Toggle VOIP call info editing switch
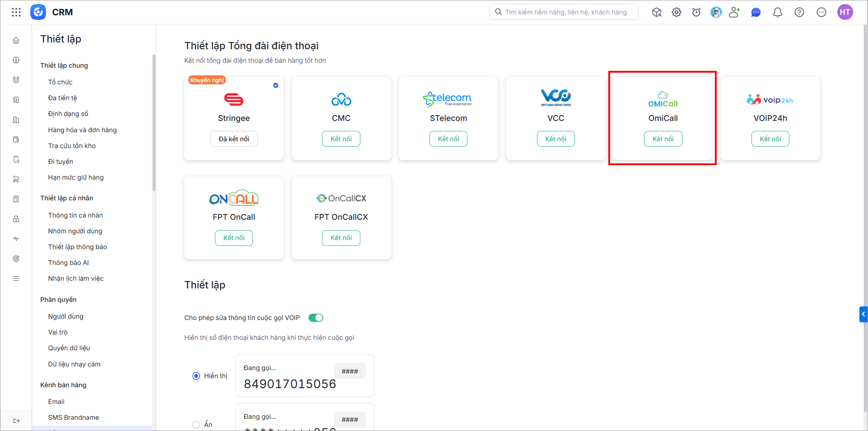Screen dimensions: 868x431 click(316, 318)
